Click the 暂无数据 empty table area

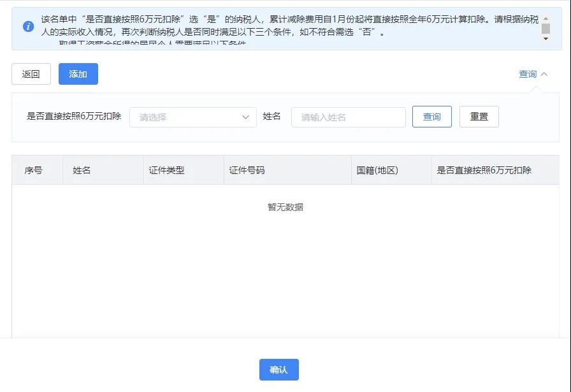pos(286,207)
